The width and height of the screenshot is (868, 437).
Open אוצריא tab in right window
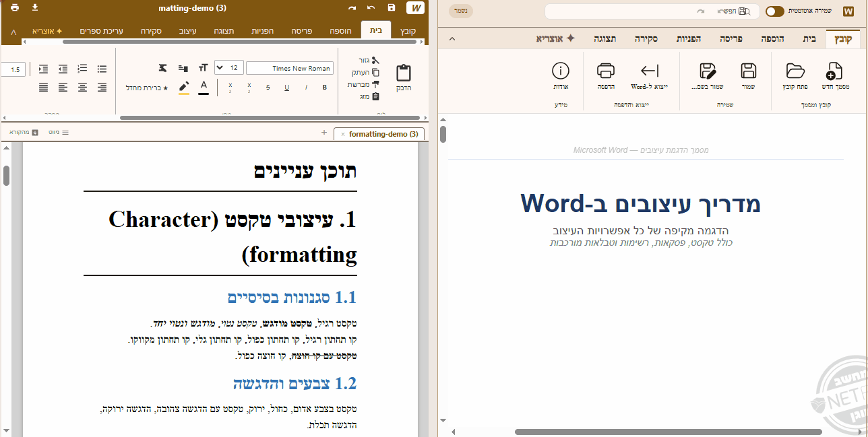coord(555,39)
